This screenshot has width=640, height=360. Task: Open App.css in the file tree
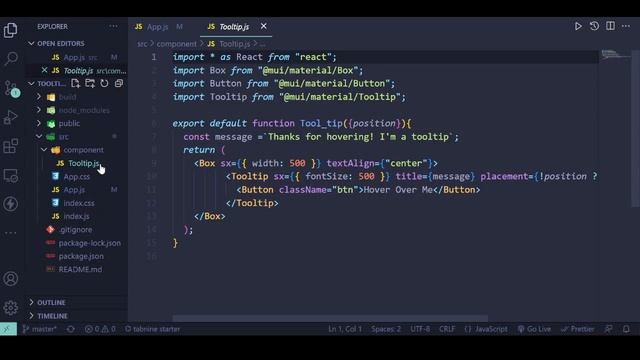(x=77, y=176)
